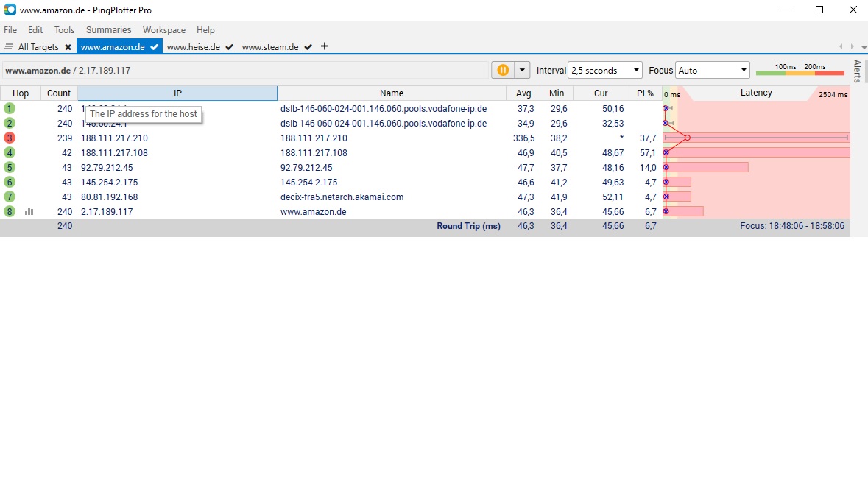Screen dimensions: 868x477
Task: Click the hop 3 latency marker in graph
Action: click(x=687, y=138)
